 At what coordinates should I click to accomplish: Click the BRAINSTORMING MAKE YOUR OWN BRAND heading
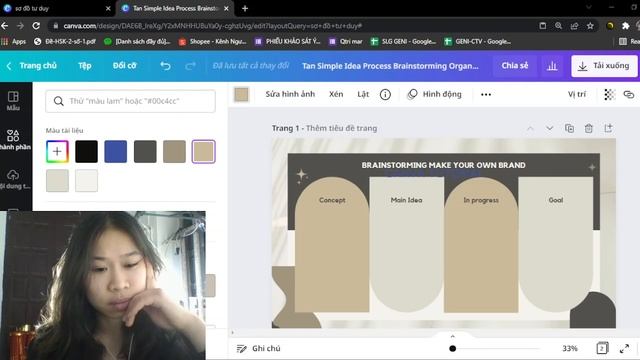tap(443, 165)
